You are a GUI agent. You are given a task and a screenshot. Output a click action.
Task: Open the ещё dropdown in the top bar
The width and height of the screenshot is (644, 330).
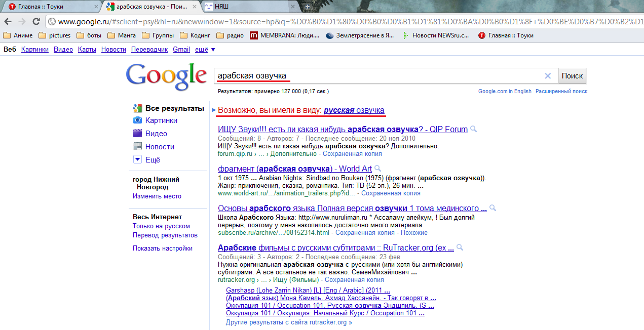(x=205, y=49)
